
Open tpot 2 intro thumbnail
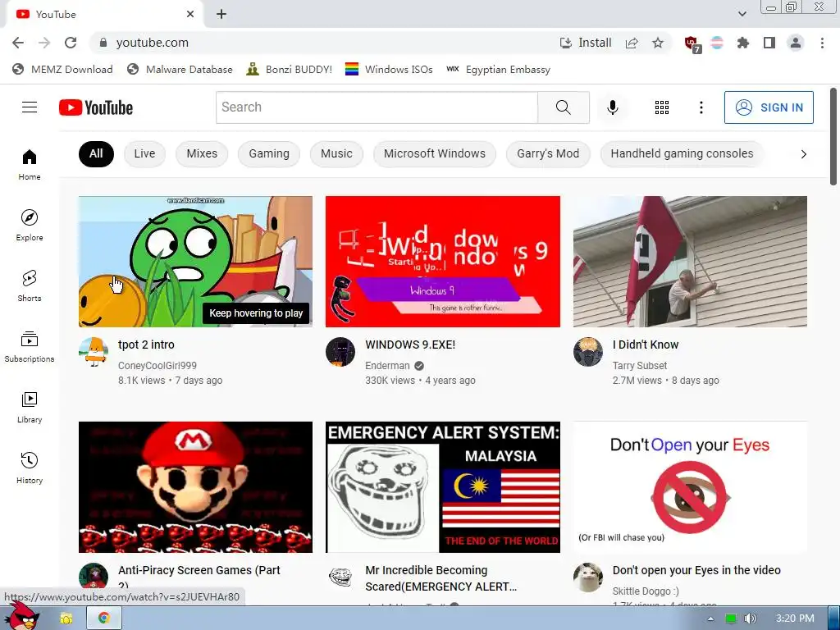tap(195, 262)
